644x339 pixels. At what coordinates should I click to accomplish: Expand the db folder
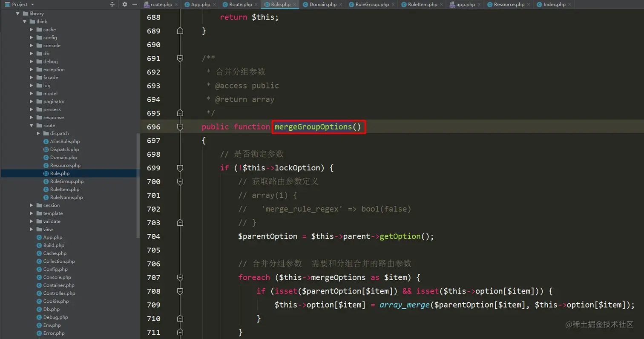pyautogui.click(x=32, y=54)
